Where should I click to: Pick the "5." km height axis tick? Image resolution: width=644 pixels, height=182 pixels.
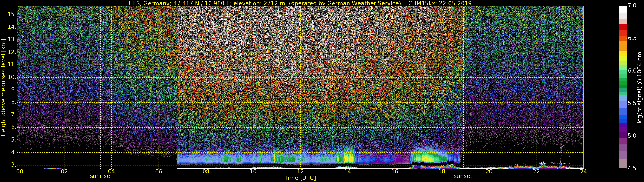pos(13,140)
